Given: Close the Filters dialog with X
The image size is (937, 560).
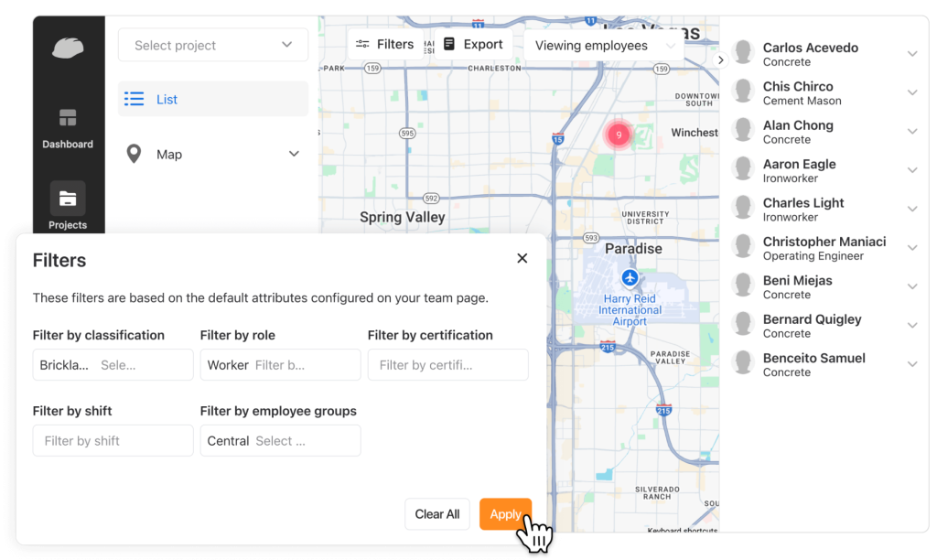Looking at the screenshot, I should pos(522,259).
